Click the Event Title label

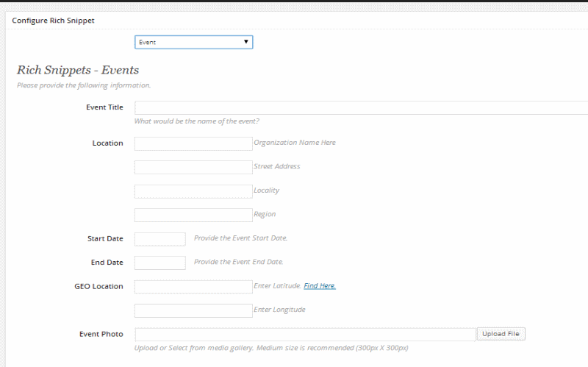point(104,107)
